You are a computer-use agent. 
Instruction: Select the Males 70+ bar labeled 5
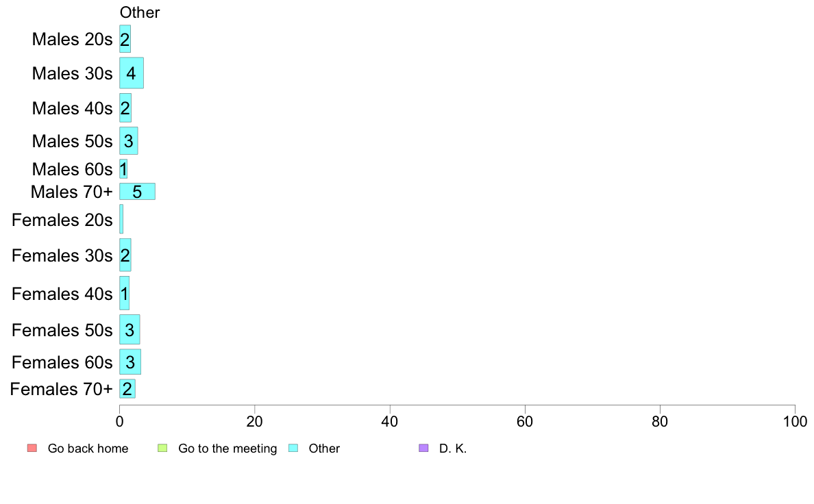click(x=137, y=192)
